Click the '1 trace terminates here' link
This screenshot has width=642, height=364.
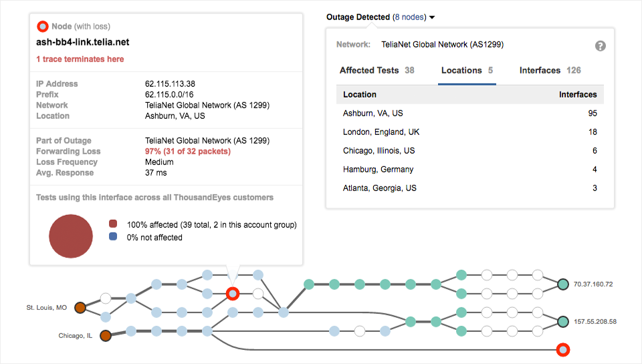click(x=80, y=59)
